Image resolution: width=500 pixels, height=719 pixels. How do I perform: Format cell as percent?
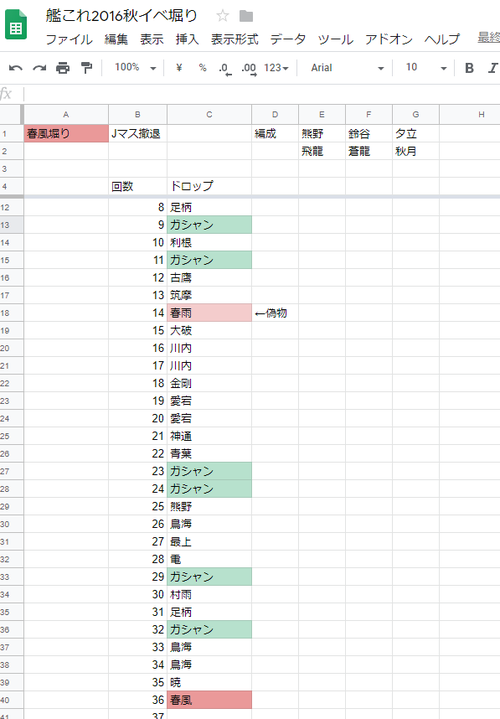(202, 68)
